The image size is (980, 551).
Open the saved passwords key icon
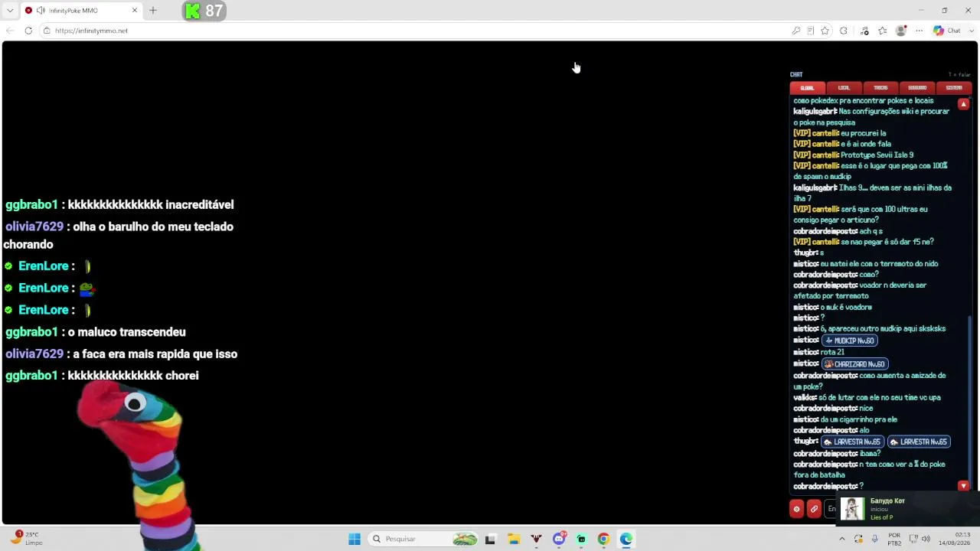click(x=796, y=31)
